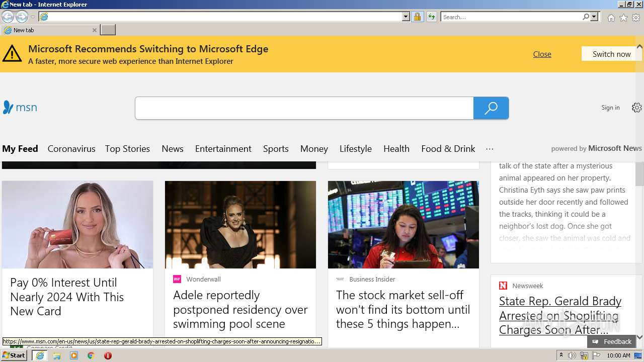Click the Wonderwall source icon
The width and height of the screenshot is (644, 362).
coord(177,279)
